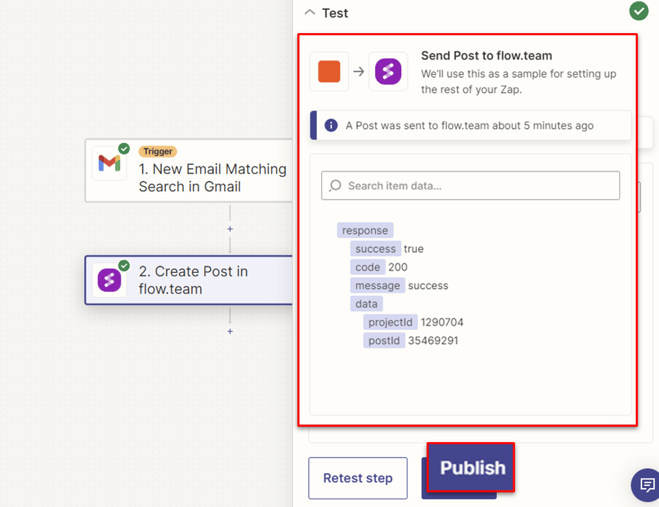Click the green success checkmark beside Test
The width and height of the screenshot is (659, 507).
(x=638, y=11)
